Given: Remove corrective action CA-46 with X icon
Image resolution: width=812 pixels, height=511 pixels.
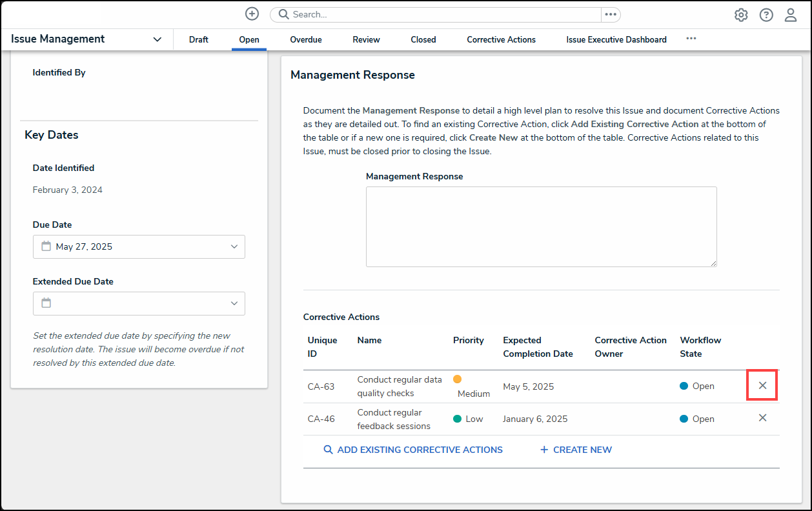Looking at the screenshot, I should tap(762, 417).
